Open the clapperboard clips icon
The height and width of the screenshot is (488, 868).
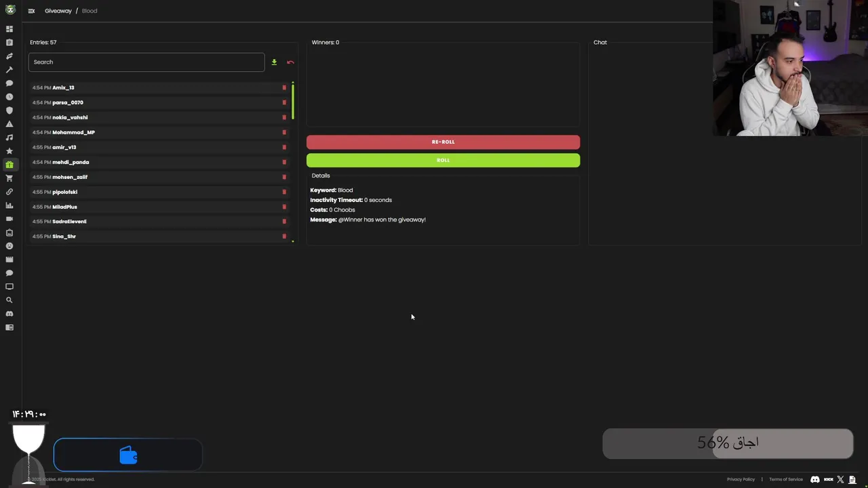[9, 260]
